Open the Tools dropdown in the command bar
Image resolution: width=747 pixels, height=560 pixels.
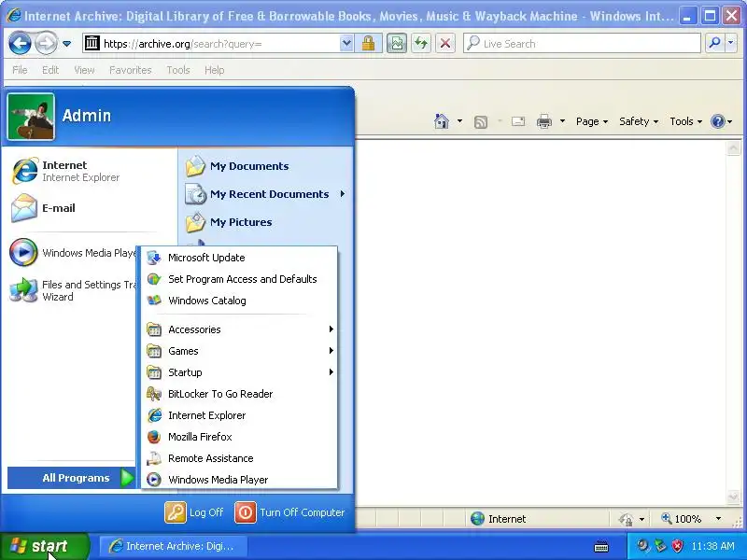tap(686, 121)
